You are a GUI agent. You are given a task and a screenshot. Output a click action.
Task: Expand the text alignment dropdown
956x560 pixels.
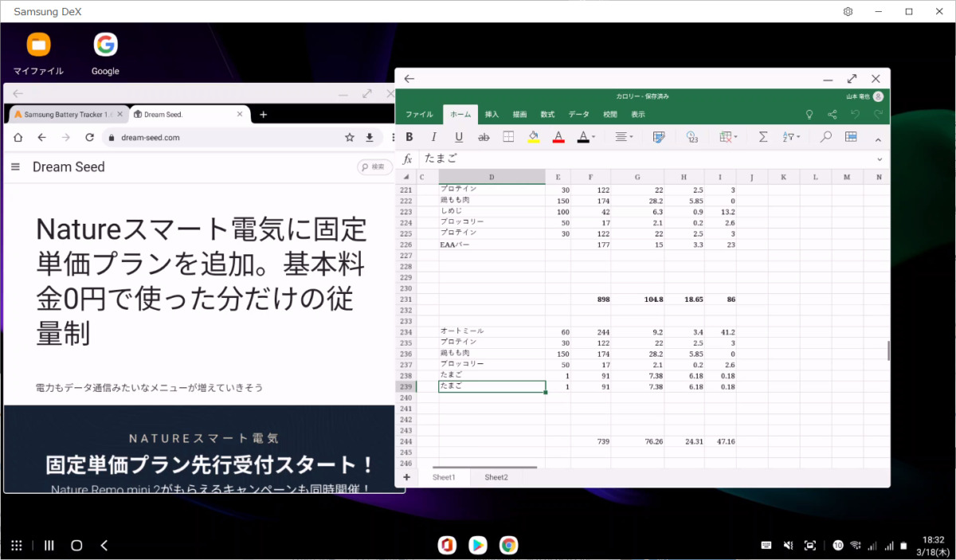coord(625,137)
